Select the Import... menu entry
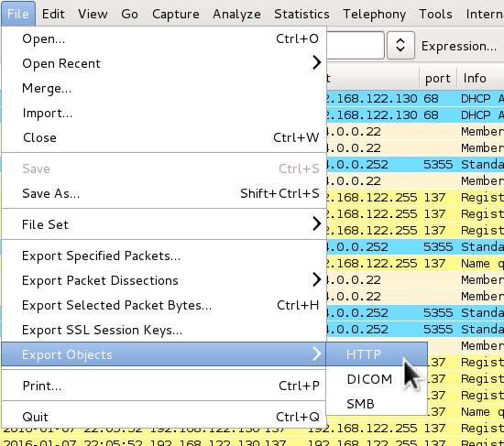This screenshot has height=446, width=504. click(164, 113)
